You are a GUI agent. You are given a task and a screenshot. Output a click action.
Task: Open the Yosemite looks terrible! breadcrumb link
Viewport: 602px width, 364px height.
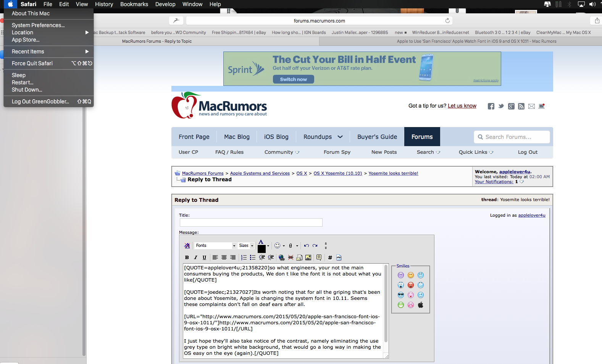[x=393, y=173]
